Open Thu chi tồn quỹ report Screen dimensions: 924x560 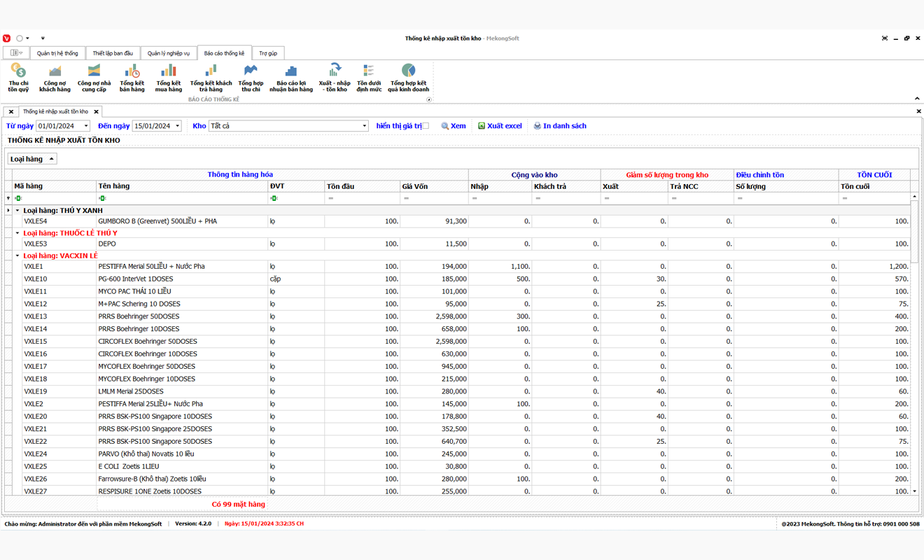coord(19,78)
